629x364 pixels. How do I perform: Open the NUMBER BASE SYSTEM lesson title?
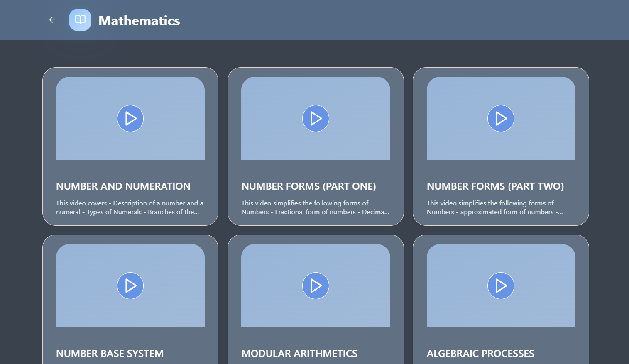click(x=110, y=354)
